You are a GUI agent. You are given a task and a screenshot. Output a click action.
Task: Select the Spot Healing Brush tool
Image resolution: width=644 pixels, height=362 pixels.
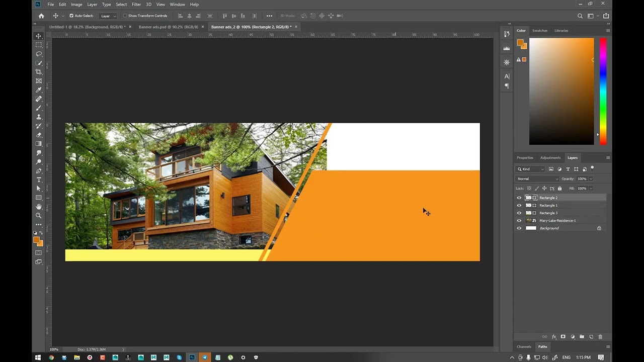point(39,99)
